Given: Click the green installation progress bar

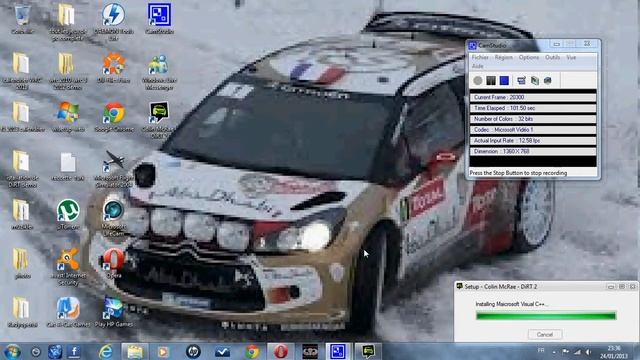Looking at the screenshot, I should 546,316.
